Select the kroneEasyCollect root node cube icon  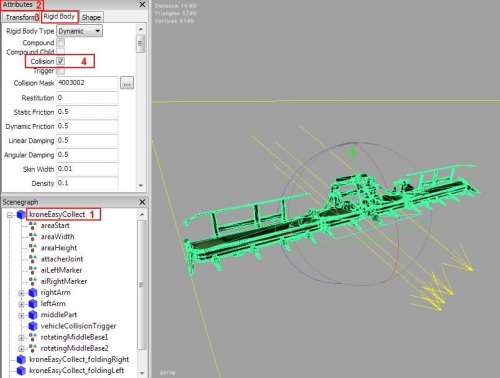click(21, 215)
